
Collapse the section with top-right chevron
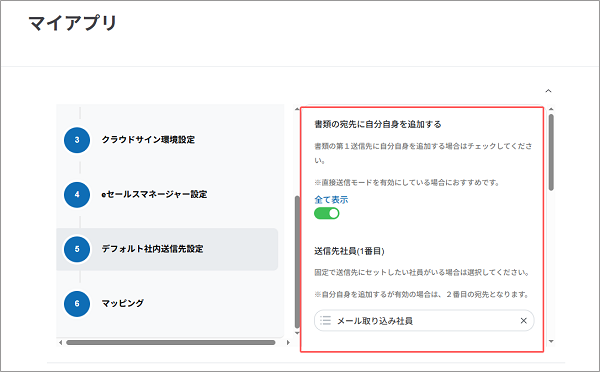tap(548, 91)
